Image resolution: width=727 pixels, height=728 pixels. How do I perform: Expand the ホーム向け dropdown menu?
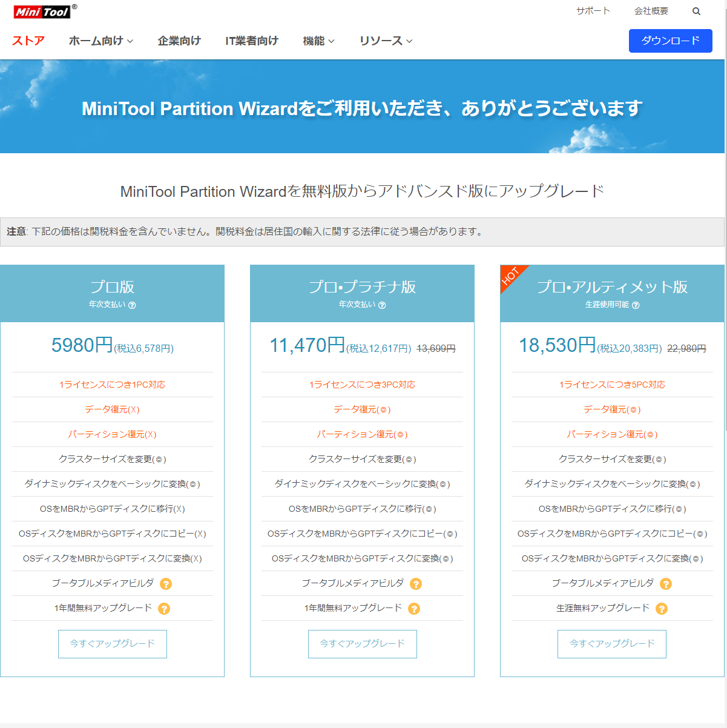point(101,41)
